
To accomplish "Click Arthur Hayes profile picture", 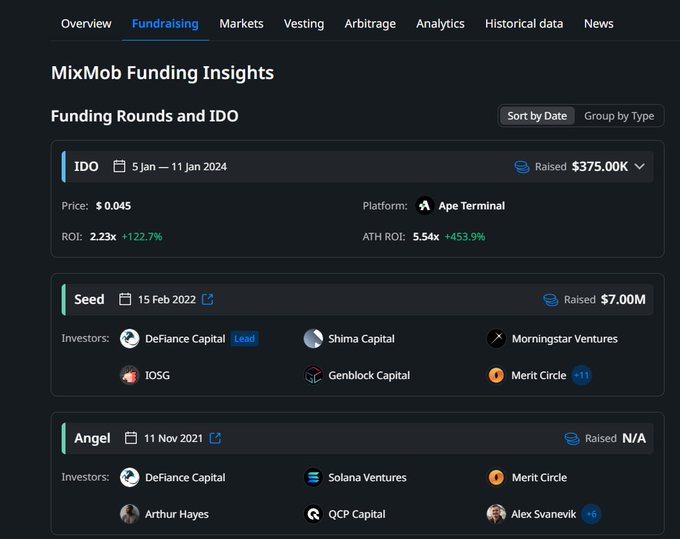I will 129,514.
